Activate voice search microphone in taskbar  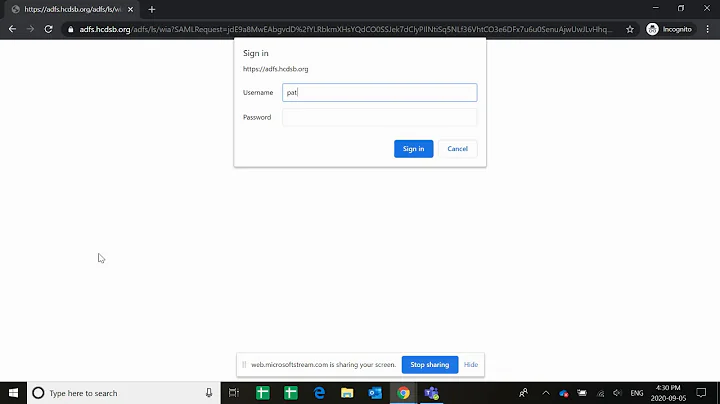[x=209, y=393]
